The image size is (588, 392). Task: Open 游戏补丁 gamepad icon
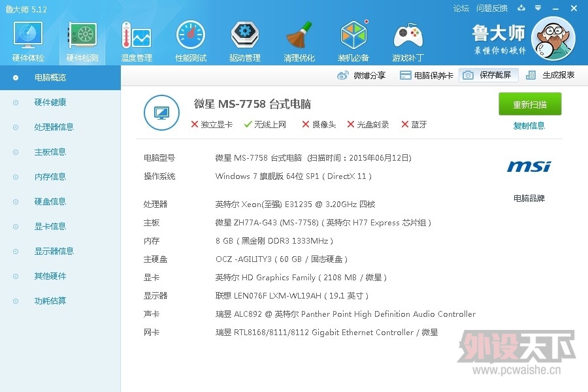(x=408, y=39)
